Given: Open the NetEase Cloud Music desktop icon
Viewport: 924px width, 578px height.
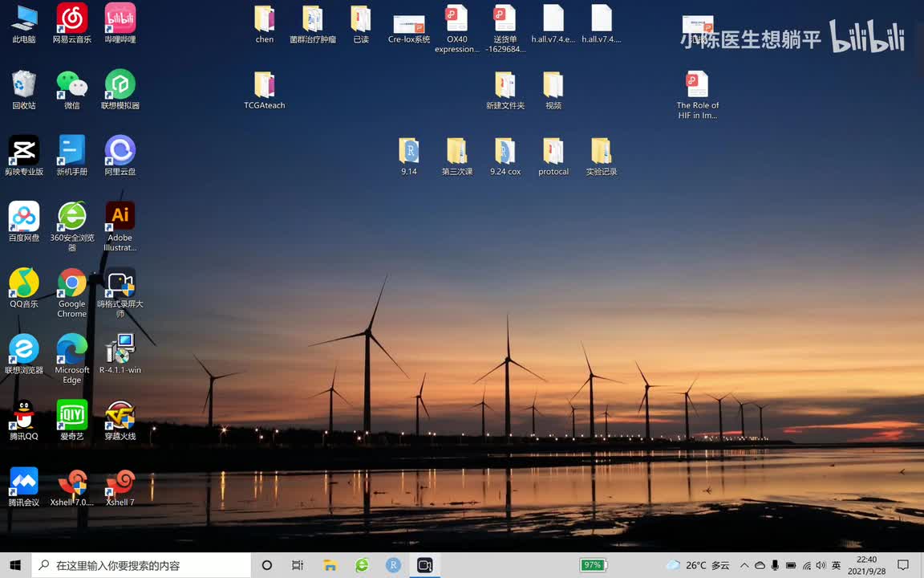Looking at the screenshot, I should [x=72, y=19].
